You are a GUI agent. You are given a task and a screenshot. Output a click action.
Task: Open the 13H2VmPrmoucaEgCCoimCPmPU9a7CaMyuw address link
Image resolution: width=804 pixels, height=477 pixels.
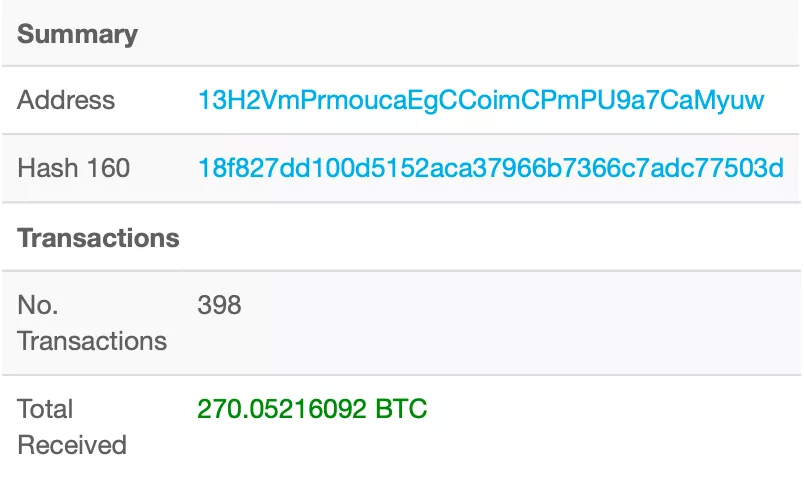coord(481,100)
